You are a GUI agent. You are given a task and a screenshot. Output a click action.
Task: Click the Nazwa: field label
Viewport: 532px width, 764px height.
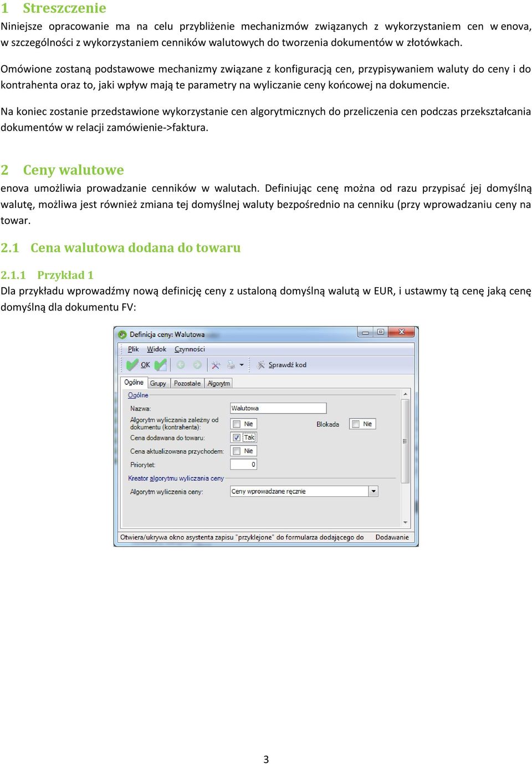140,409
